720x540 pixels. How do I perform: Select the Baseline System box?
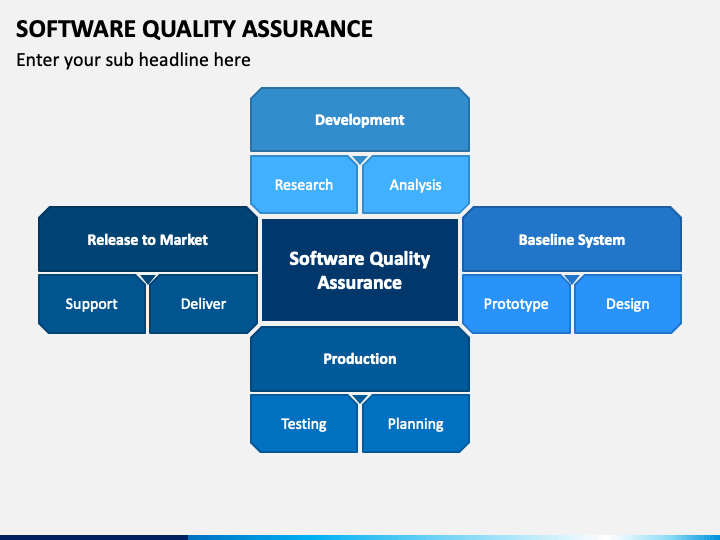click(572, 239)
